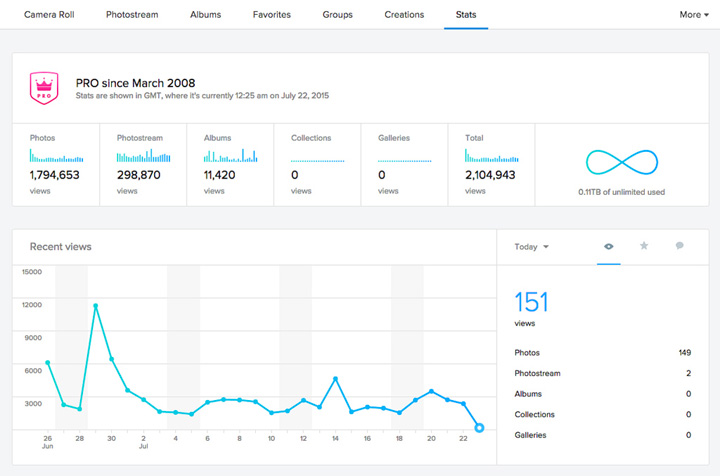Open the comments speech bubble tab
720x476 pixels.
(x=679, y=246)
